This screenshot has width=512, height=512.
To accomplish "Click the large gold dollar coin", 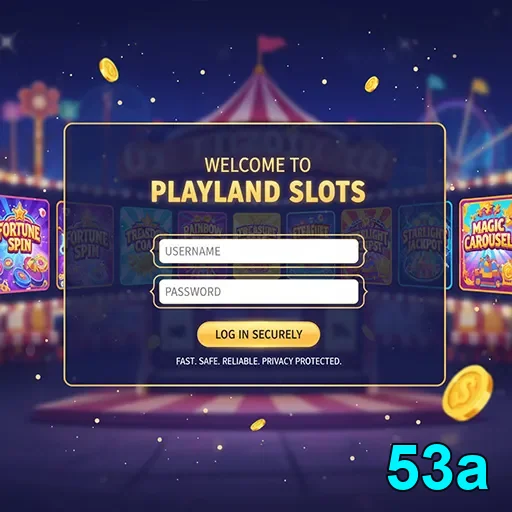I will pyautogui.click(x=467, y=393).
